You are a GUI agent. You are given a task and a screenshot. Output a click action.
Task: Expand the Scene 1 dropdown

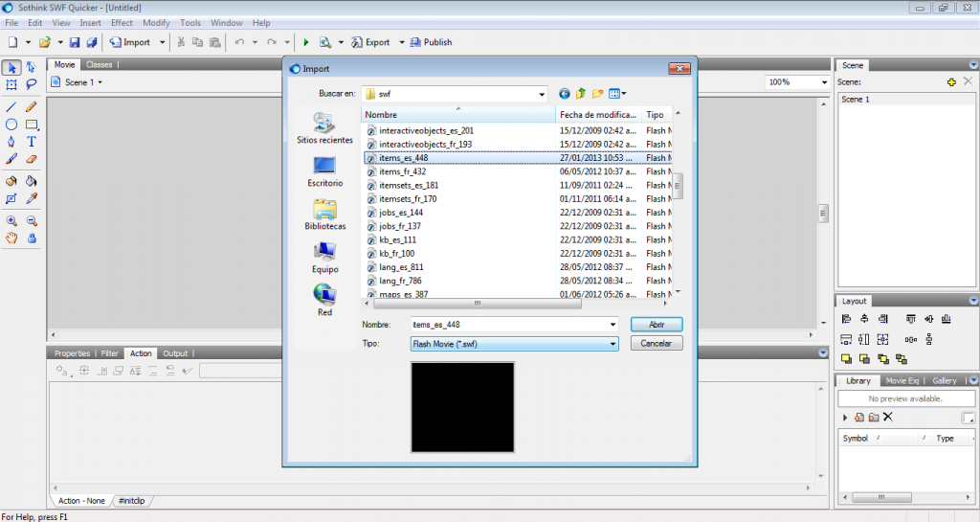[100, 82]
